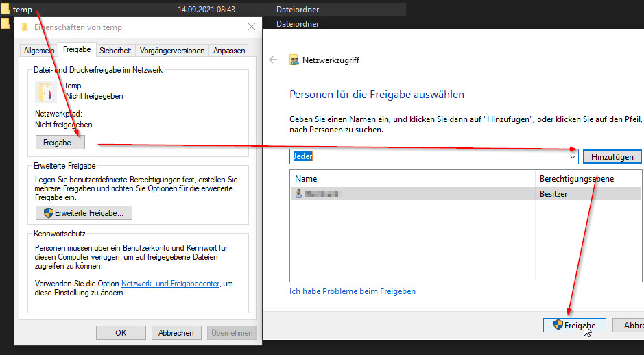644x355 pixels.
Task: Click the temp folder icon in file list
Action: coord(5,10)
